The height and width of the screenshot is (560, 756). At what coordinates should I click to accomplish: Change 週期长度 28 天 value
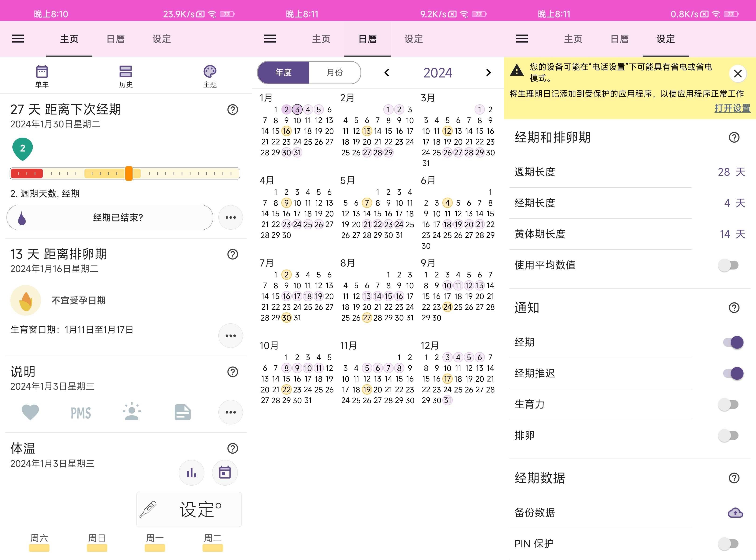point(731,172)
